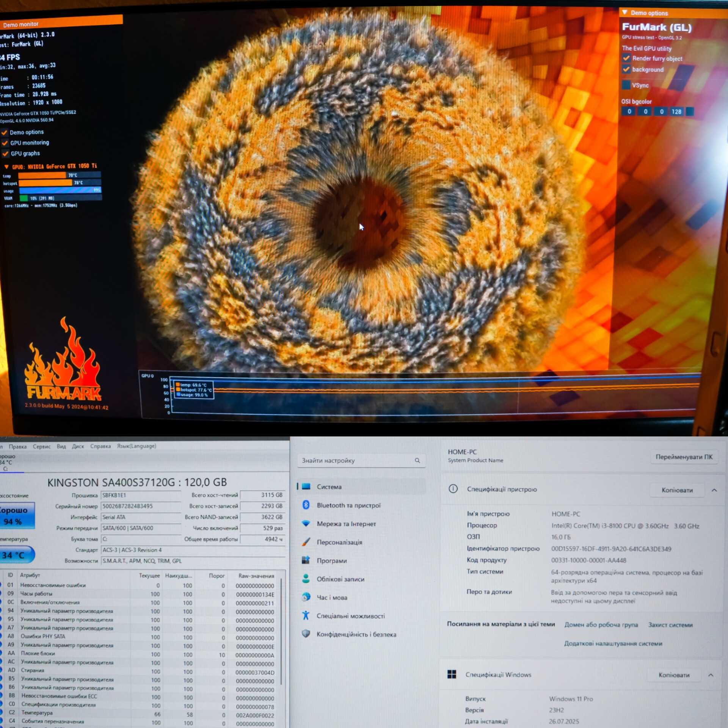Click Копіювати for Специфікації Windows
This screenshot has width=728, height=728.
pyautogui.click(x=674, y=675)
